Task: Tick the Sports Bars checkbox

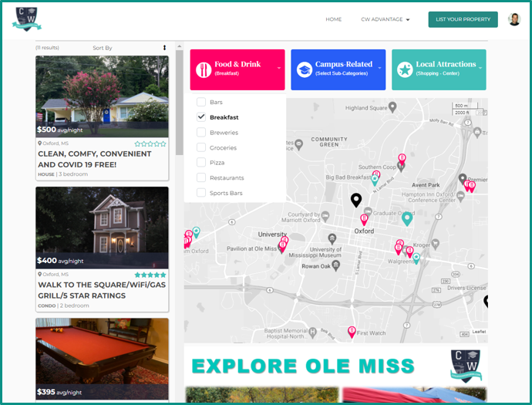Action: (201, 193)
